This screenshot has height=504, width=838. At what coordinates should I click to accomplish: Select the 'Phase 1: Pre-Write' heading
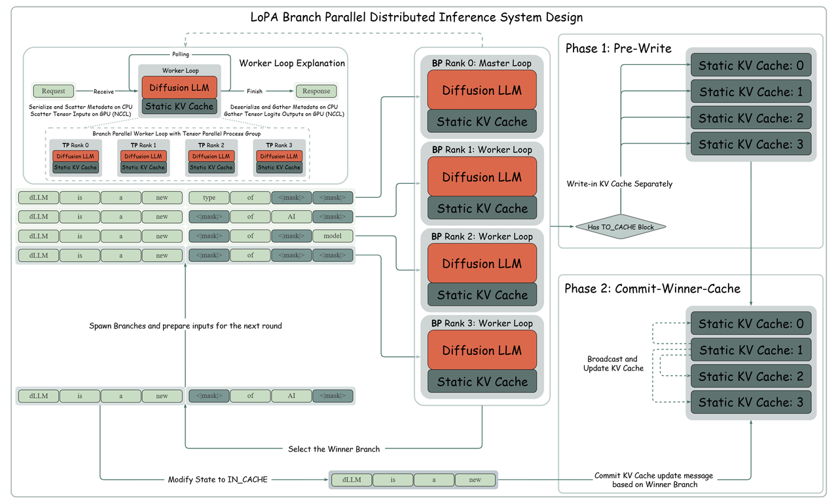coord(618,48)
